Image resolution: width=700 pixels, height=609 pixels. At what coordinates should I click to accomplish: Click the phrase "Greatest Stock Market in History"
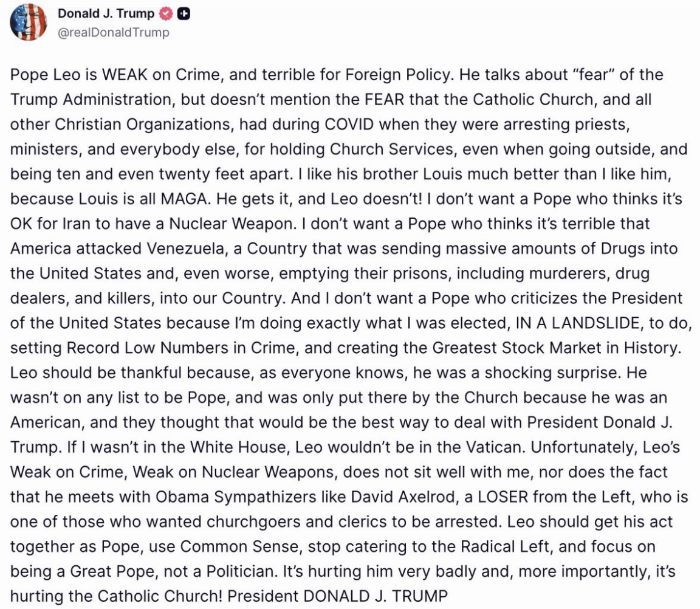(x=557, y=348)
